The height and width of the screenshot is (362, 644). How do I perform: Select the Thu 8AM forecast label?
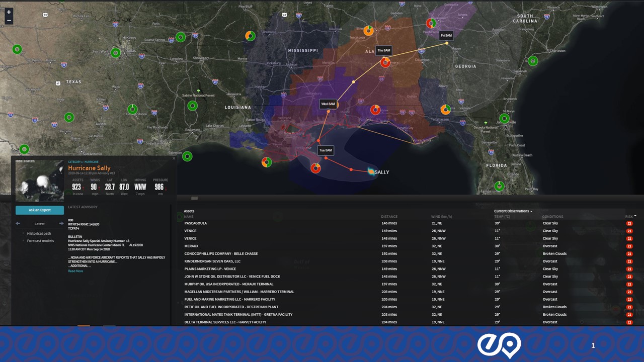[x=384, y=51]
